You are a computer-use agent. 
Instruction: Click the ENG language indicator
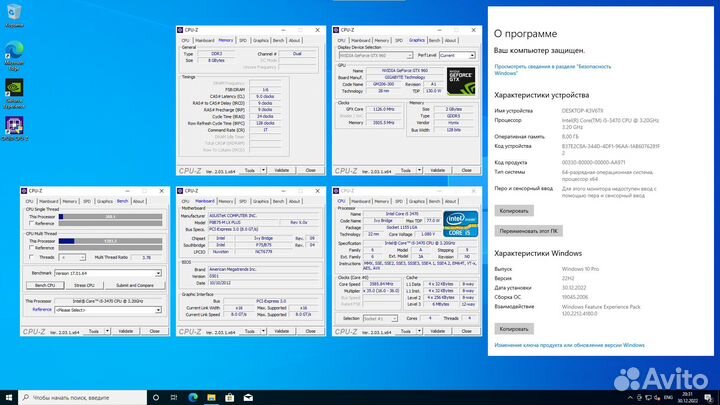[669, 398]
